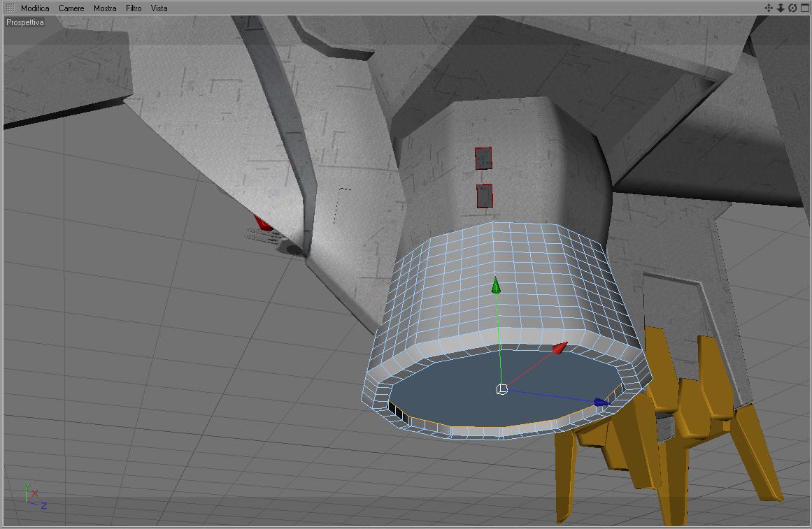Open the Modifica menu

(x=35, y=8)
